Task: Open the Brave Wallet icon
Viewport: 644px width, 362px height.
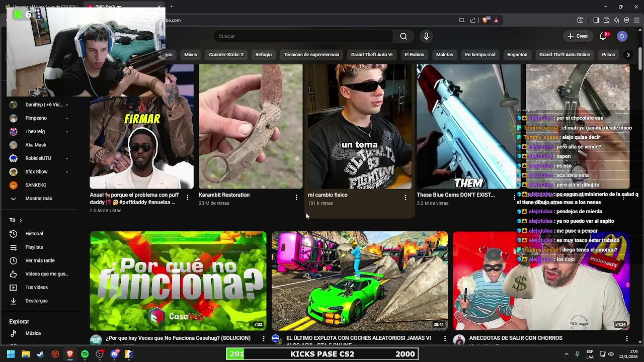Action: (606, 20)
